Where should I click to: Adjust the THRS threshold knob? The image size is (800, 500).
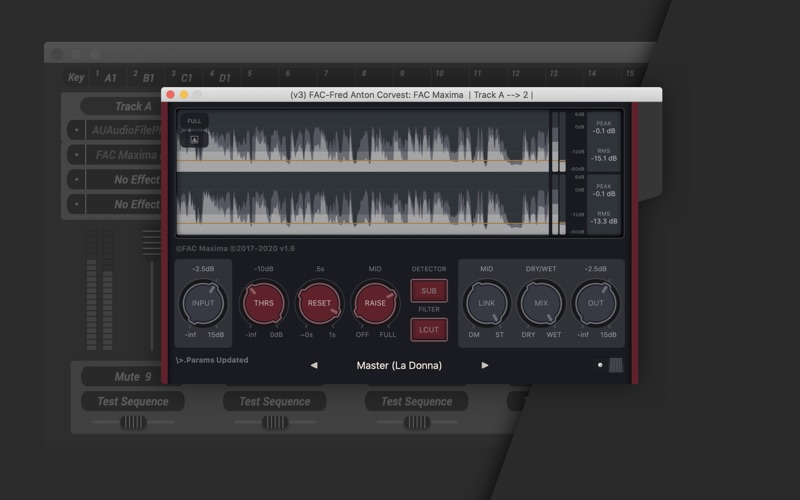click(264, 303)
